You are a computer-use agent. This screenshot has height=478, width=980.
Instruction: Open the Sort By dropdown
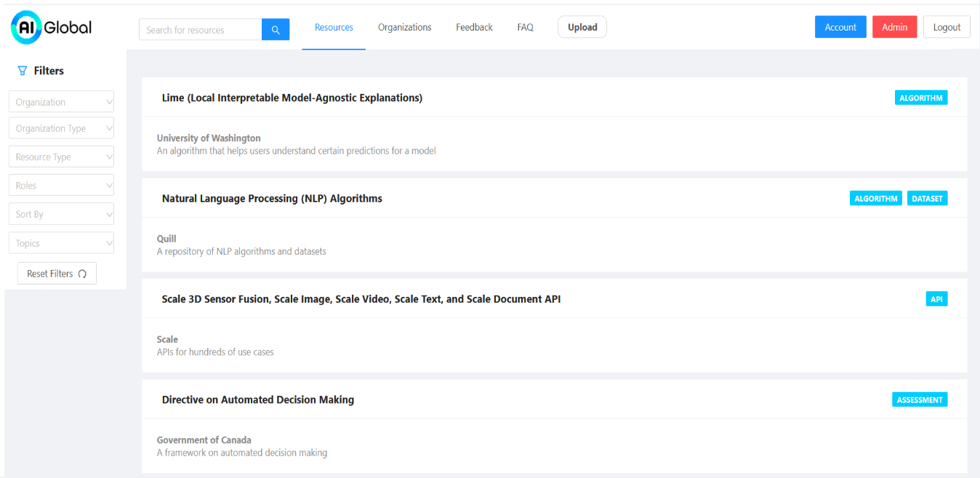point(61,213)
